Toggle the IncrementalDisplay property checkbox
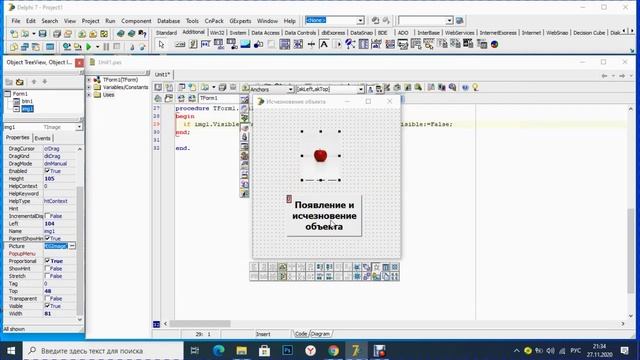Image resolution: width=640 pixels, height=360 pixels. (47, 216)
